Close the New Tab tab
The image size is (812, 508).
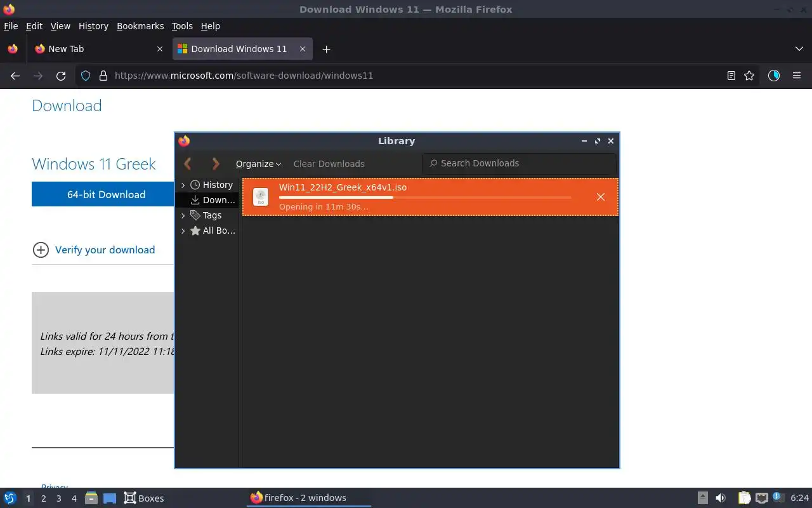(159, 49)
